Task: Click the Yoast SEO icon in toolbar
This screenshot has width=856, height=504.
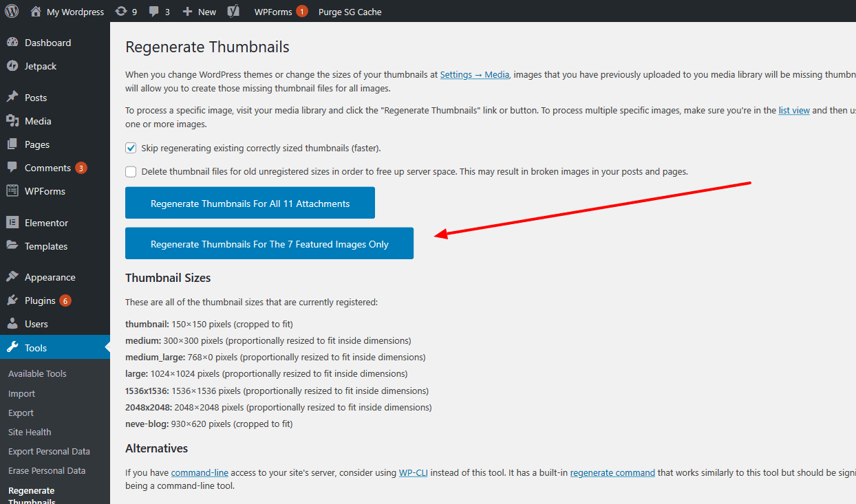Action: point(234,12)
